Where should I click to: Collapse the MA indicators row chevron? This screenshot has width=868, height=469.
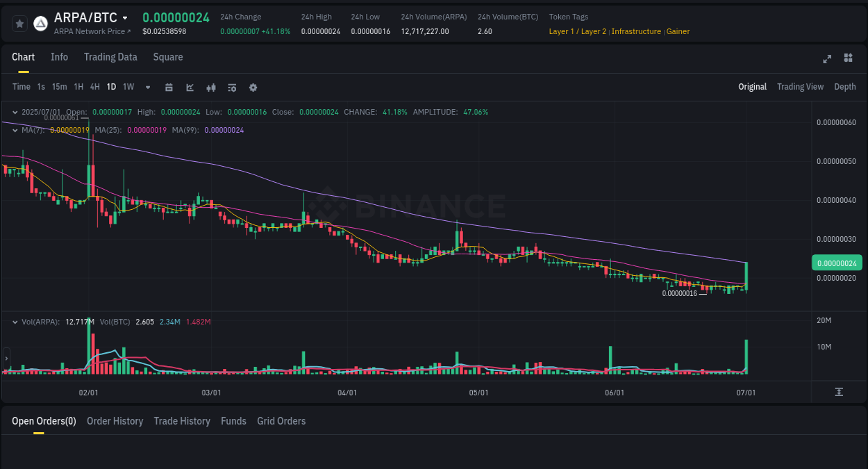tap(15, 130)
